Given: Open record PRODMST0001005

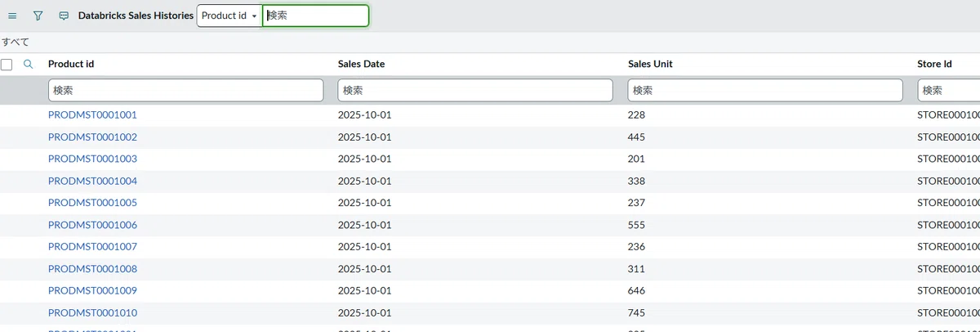Looking at the screenshot, I should (x=92, y=203).
